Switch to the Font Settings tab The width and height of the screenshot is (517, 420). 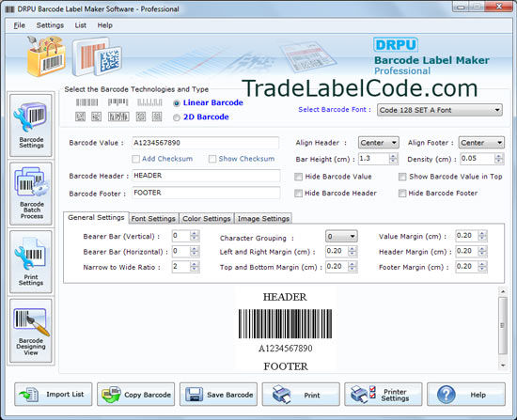[x=153, y=219]
